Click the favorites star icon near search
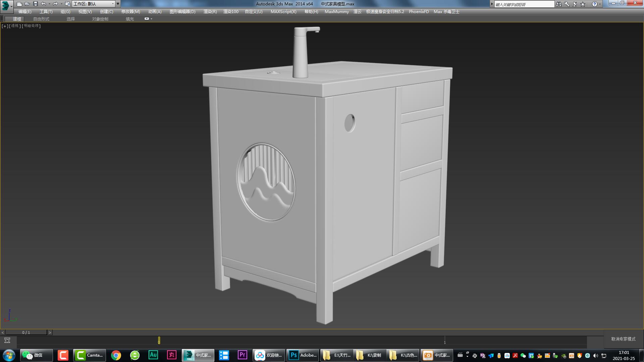The height and width of the screenshot is (362, 644). tap(583, 4)
